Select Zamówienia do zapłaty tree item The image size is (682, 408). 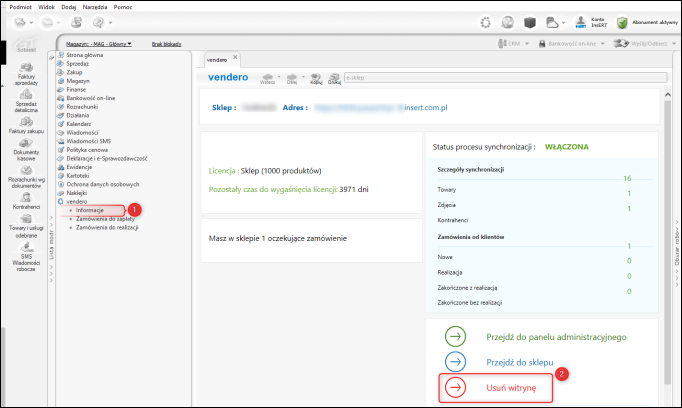click(x=105, y=219)
